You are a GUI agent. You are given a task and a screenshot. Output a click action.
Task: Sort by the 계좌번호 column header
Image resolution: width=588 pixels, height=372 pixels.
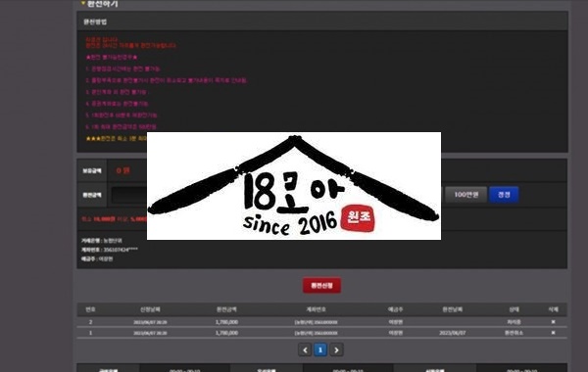pyautogui.click(x=316, y=309)
